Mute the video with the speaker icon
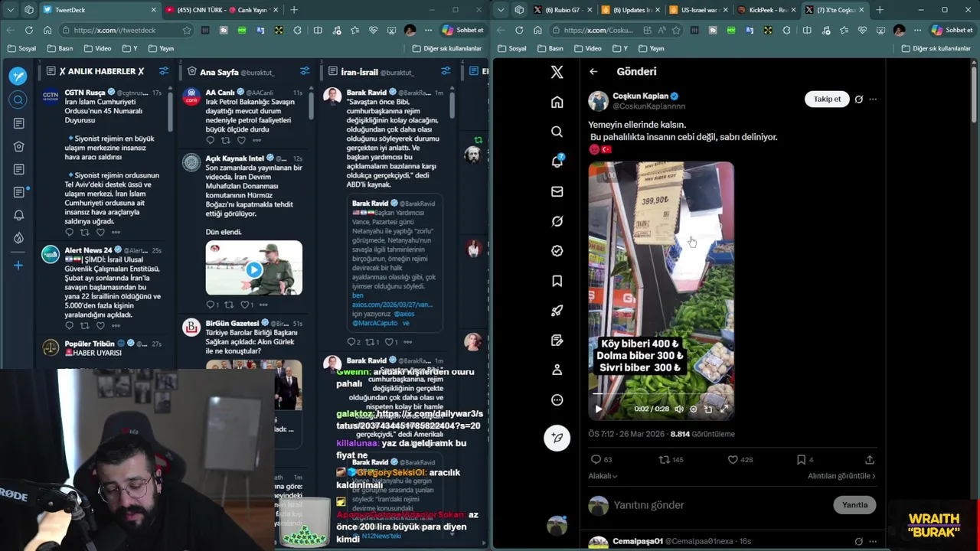 [x=678, y=409]
